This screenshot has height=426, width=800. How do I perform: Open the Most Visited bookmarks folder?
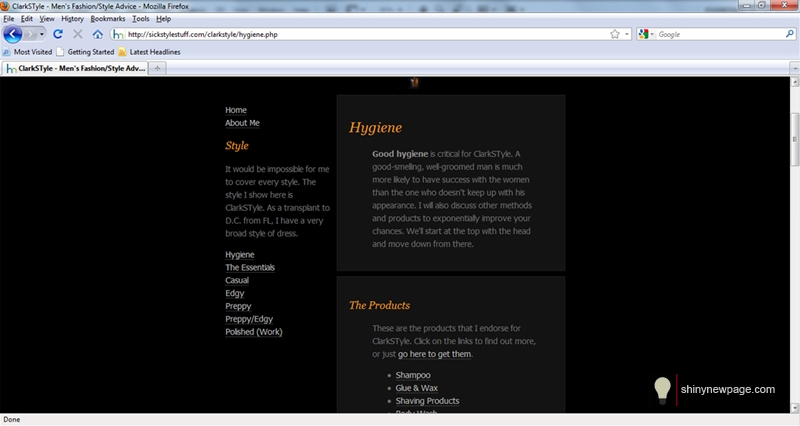click(x=28, y=52)
